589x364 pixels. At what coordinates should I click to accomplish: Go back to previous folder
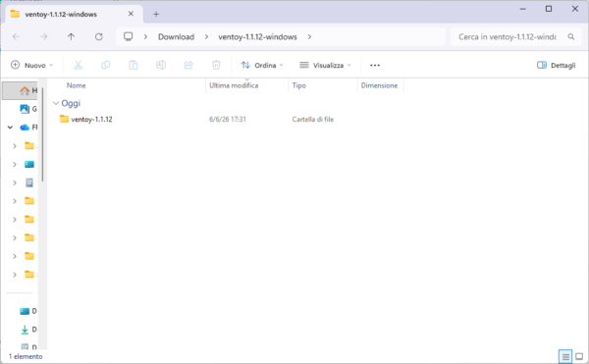point(16,36)
